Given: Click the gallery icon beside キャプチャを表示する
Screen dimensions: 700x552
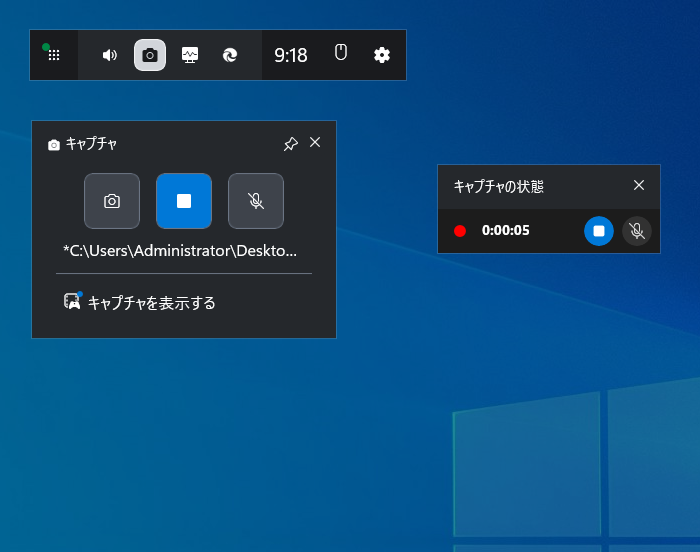Looking at the screenshot, I should click(72, 301).
